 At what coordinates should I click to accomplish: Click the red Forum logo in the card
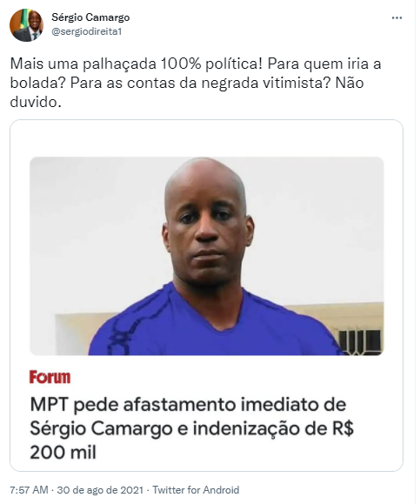[x=50, y=377]
